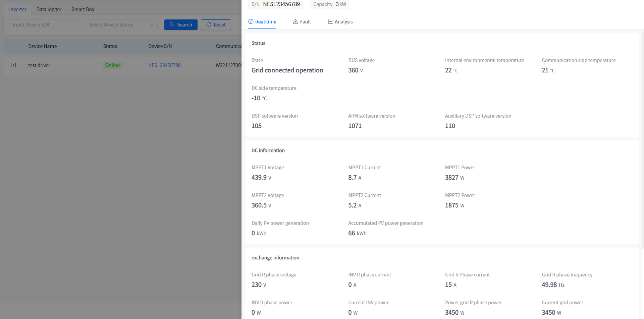Click the Device S/N column header
The height and width of the screenshot is (319, 644).
[160, 46]
